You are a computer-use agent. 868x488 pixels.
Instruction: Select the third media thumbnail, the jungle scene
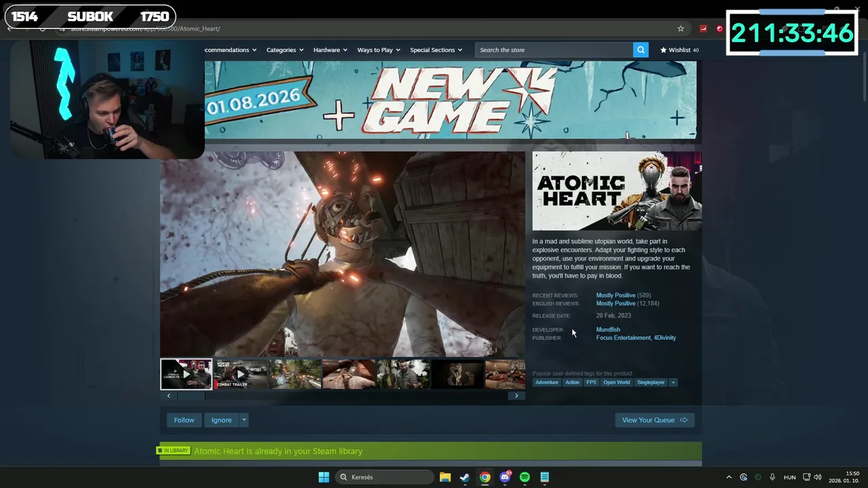(x=294, y=374)
